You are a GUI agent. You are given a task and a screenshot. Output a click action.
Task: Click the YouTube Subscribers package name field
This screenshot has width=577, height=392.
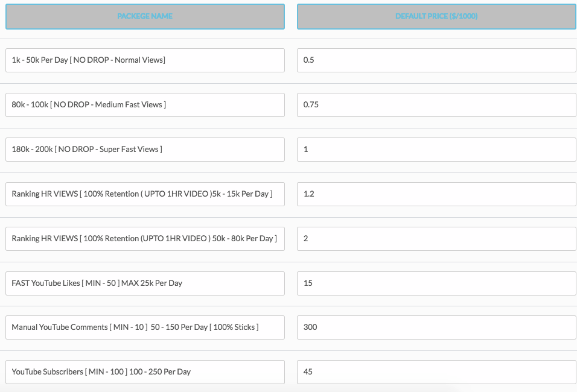pos(145,371)
